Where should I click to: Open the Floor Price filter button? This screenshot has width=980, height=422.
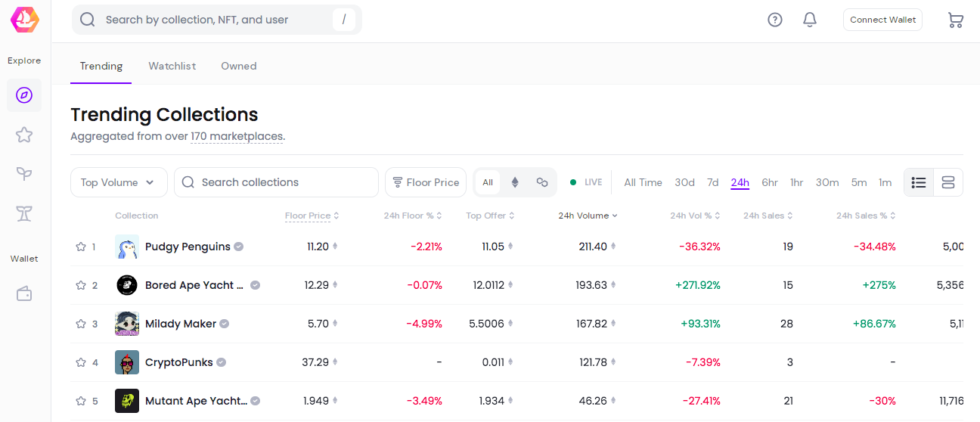[x=426, y=182]
